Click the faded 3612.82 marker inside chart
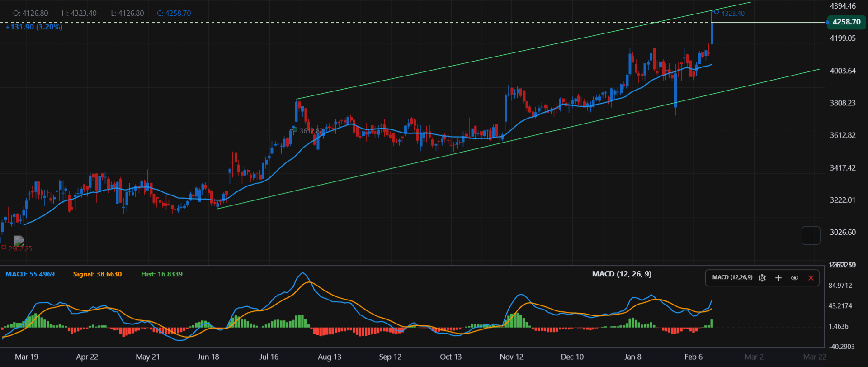 [311, 131]
